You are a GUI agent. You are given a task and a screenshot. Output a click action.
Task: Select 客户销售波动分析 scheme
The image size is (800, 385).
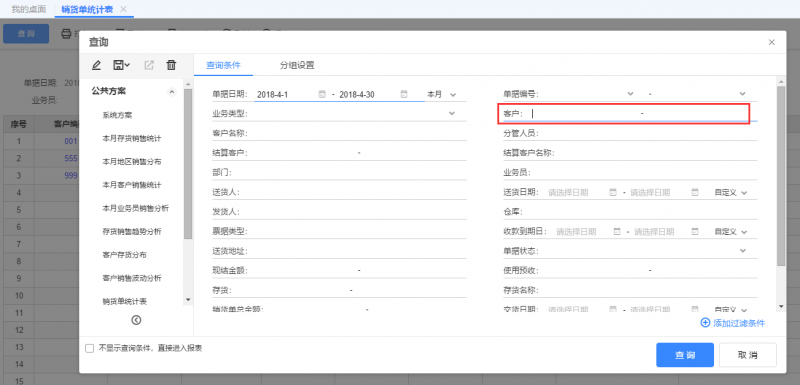(x=132, y=278)
